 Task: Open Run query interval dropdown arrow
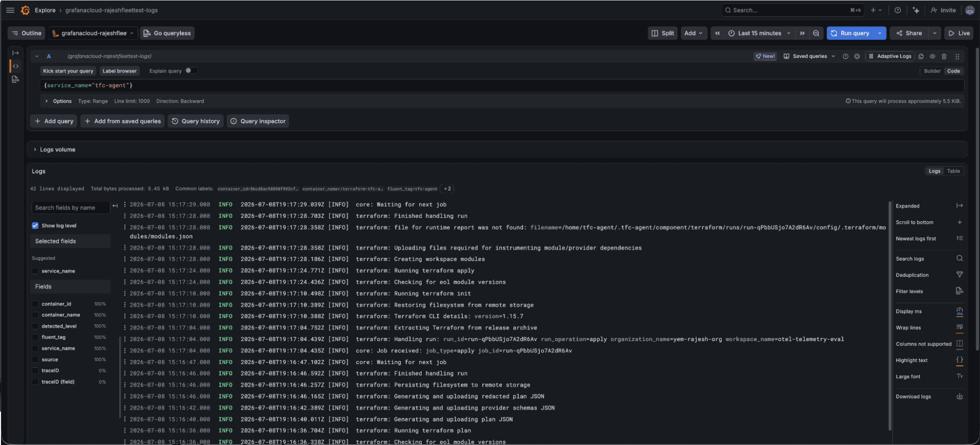click(x=880, y=33)
